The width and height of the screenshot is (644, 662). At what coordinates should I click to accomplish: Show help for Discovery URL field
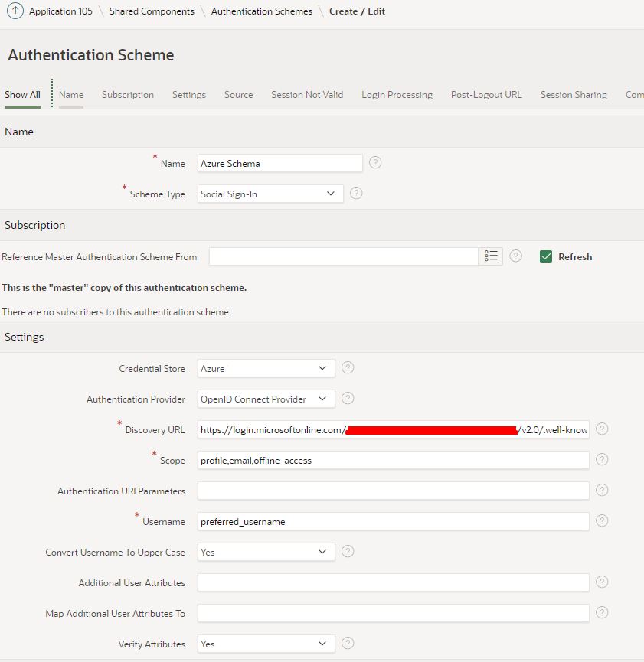click(x=602, y=429)
